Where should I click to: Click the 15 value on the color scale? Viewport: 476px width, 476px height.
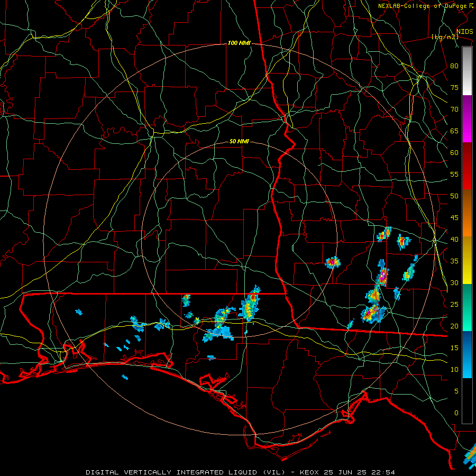[454, 348]
